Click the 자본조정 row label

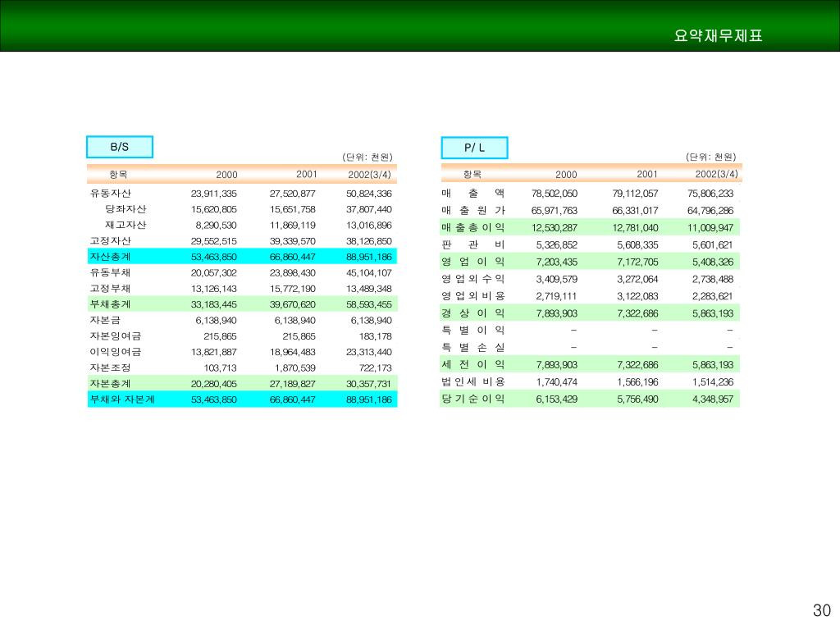click(111, 367)
